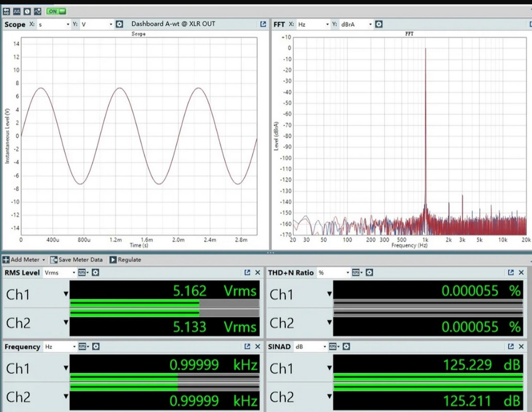Click the Regulate button
This screenshot has height=412, width=532.
pyautogui.click(x=125, y=260)
